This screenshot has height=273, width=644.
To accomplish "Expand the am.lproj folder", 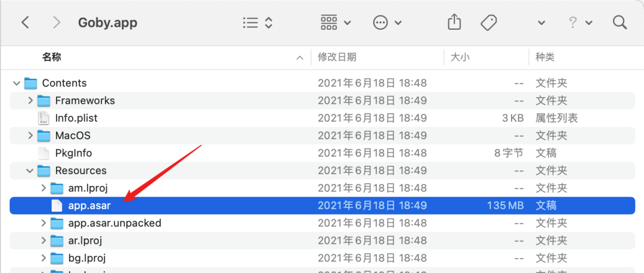I will (44, 188).
